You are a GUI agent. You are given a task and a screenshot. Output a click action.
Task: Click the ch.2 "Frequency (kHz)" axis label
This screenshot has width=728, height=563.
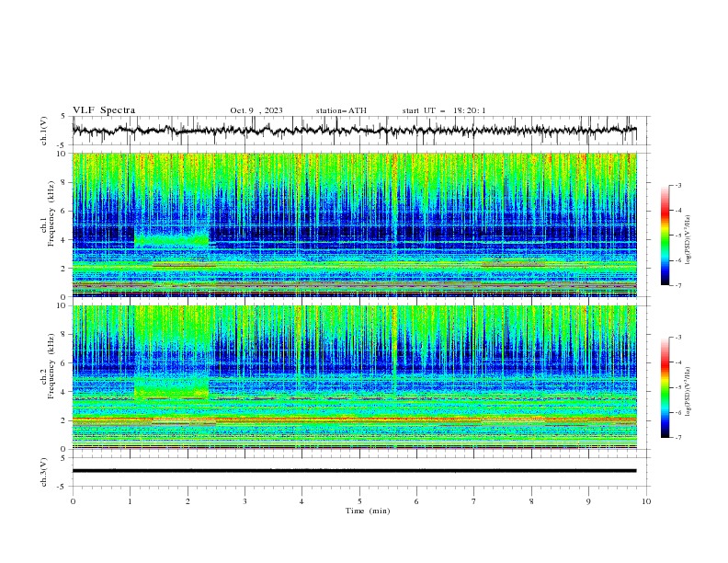point(51,365)
